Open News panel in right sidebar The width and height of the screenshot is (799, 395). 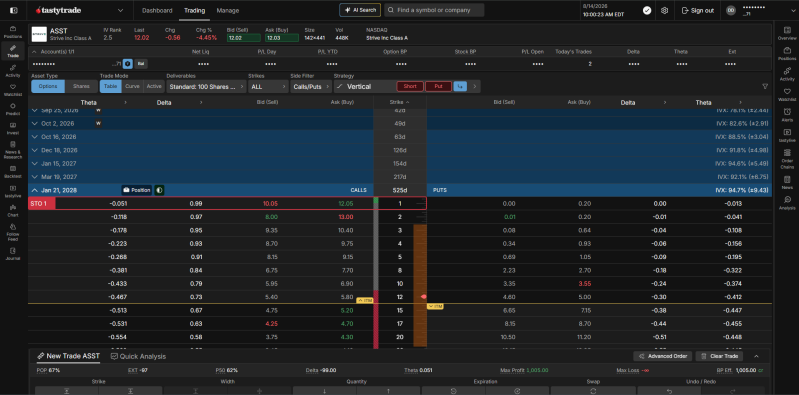[787, 182]
